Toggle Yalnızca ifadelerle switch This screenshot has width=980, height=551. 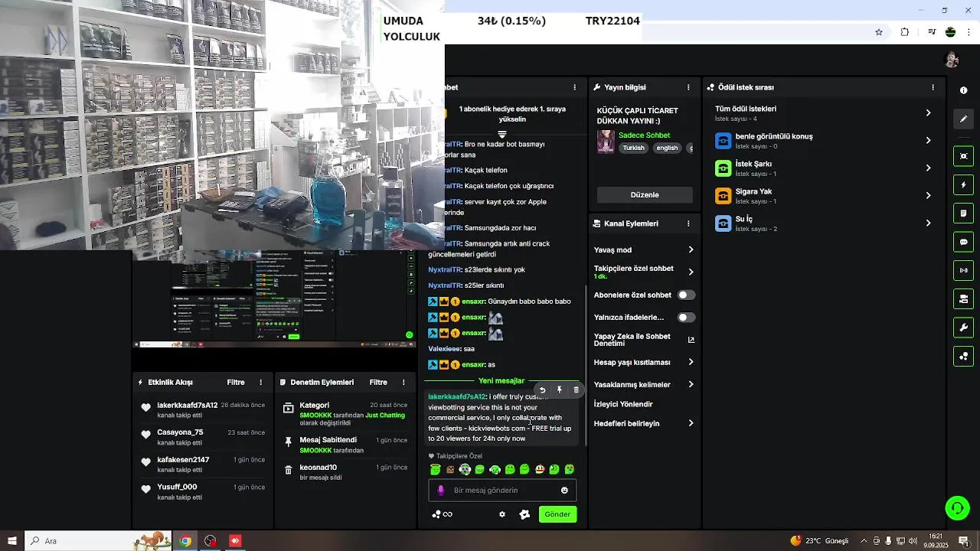(x=686, y=317)
